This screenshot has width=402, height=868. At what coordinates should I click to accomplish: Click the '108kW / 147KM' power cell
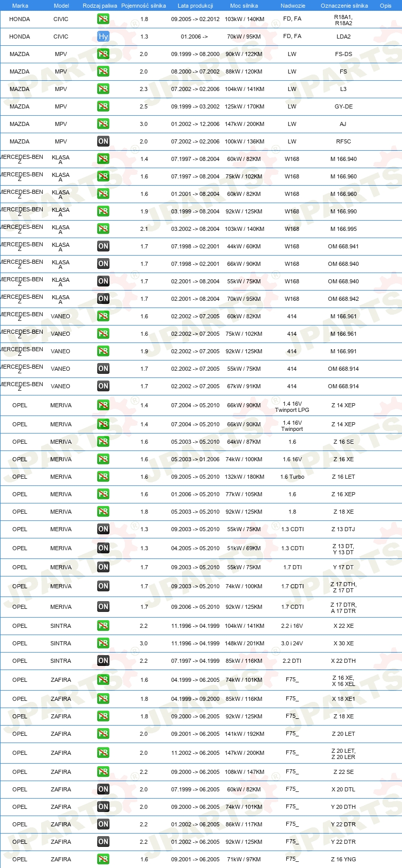(x=245, y=772)
